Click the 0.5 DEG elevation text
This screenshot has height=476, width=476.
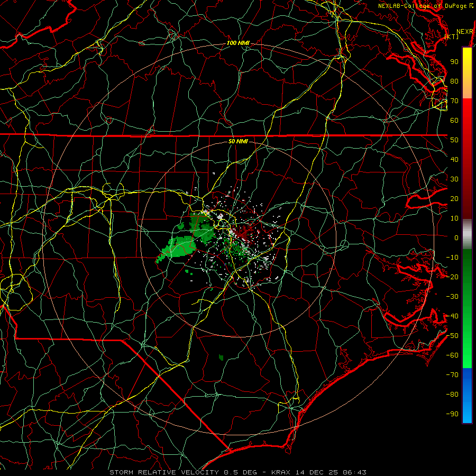pyautogui.click(x=240, y=472)
